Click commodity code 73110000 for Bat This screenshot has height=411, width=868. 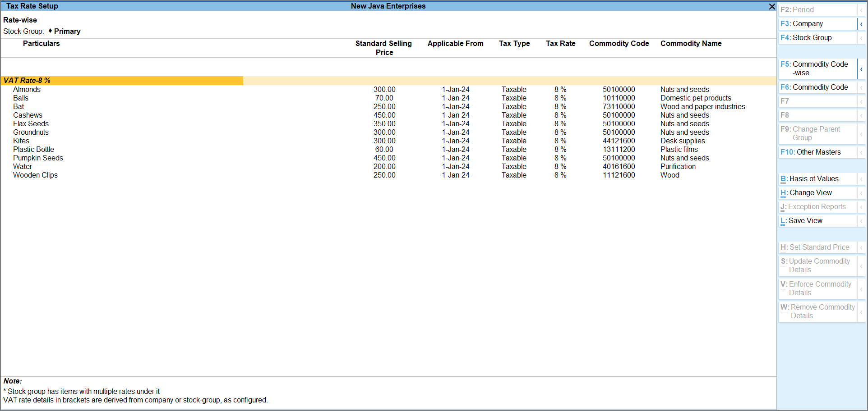619,106
